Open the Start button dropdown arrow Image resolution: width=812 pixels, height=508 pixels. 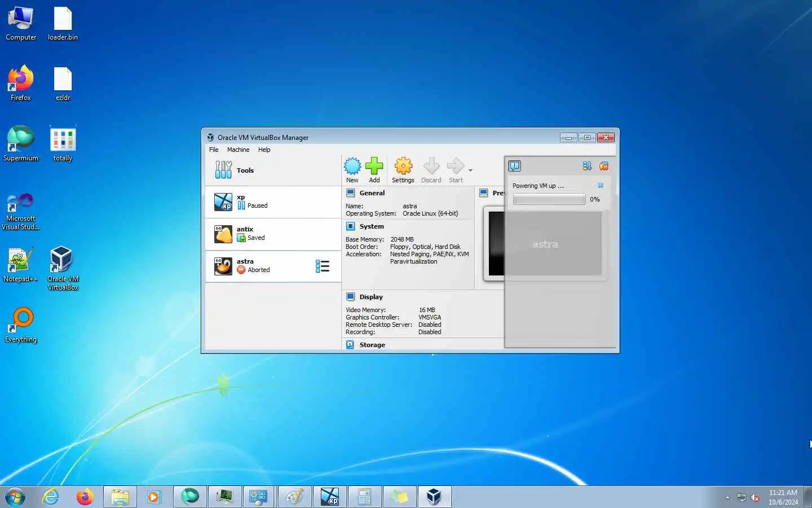tap(470, 170)
